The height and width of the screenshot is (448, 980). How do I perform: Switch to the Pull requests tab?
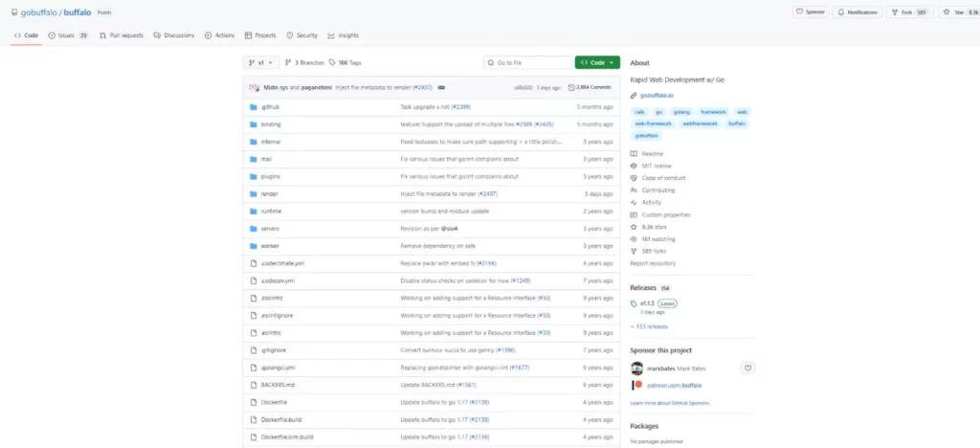click(122, 35)
